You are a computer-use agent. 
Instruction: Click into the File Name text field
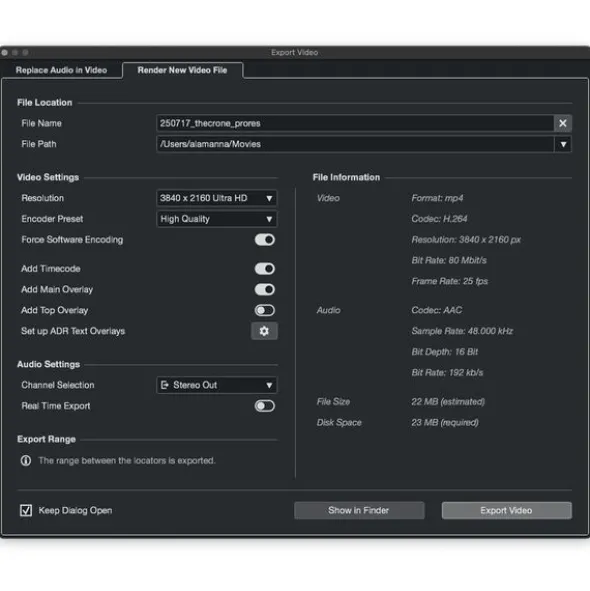click(x=355, y=123)
